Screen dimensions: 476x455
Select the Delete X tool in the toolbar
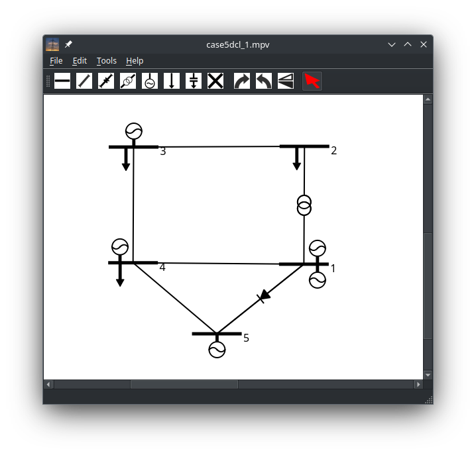(x=215, y=81)
